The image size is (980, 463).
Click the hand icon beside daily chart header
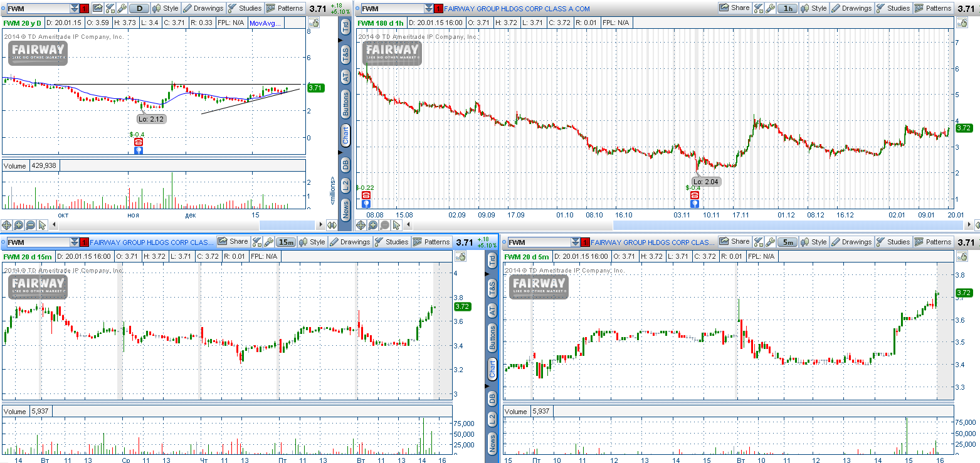pos(314,23)
